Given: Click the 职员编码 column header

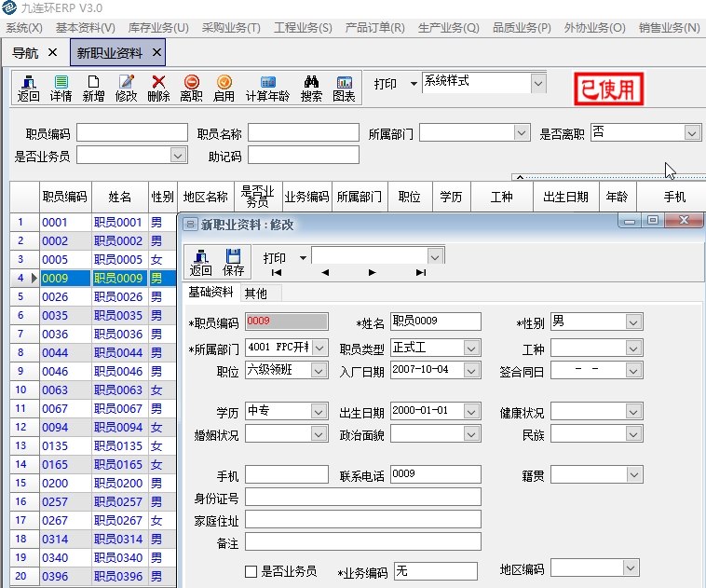Looking at the screenshot, I should coord(65,197).
